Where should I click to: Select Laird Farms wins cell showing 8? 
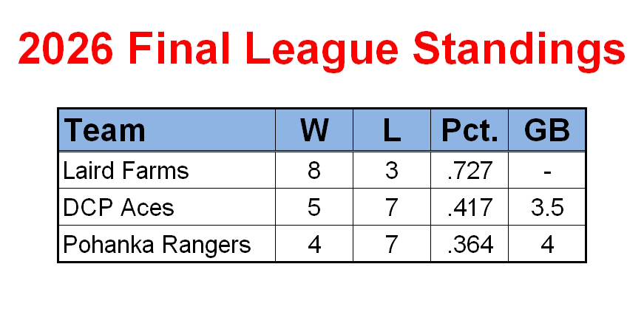pos(314,170)
